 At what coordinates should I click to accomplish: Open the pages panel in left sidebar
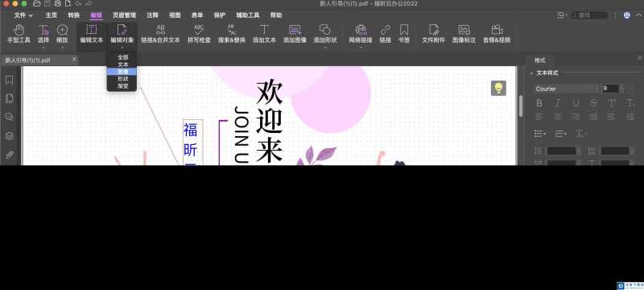(x=9, y=98)
